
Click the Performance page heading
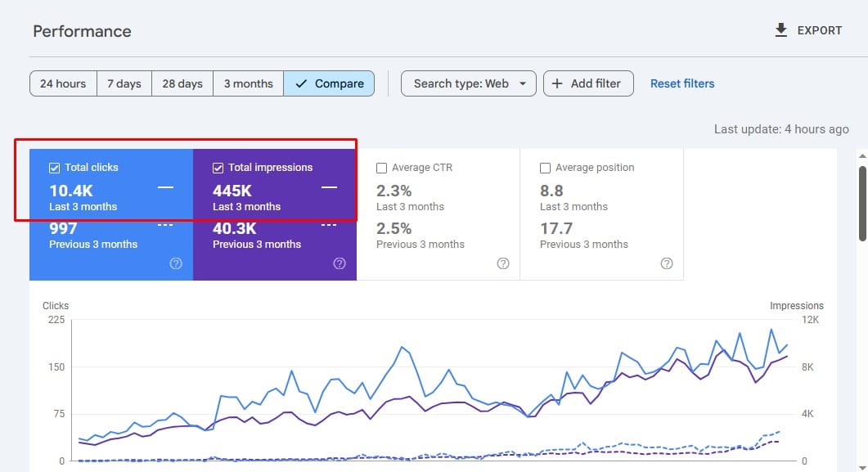82,31
